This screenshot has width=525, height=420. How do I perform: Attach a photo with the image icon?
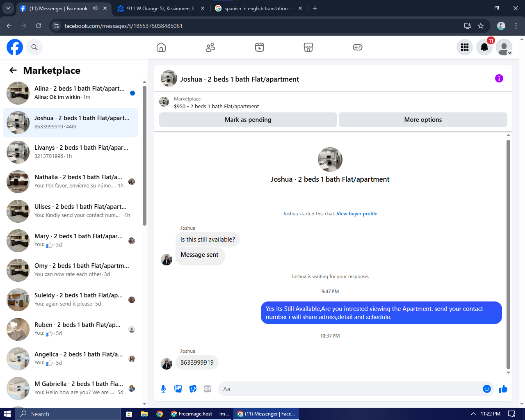[x=178, y=389]
